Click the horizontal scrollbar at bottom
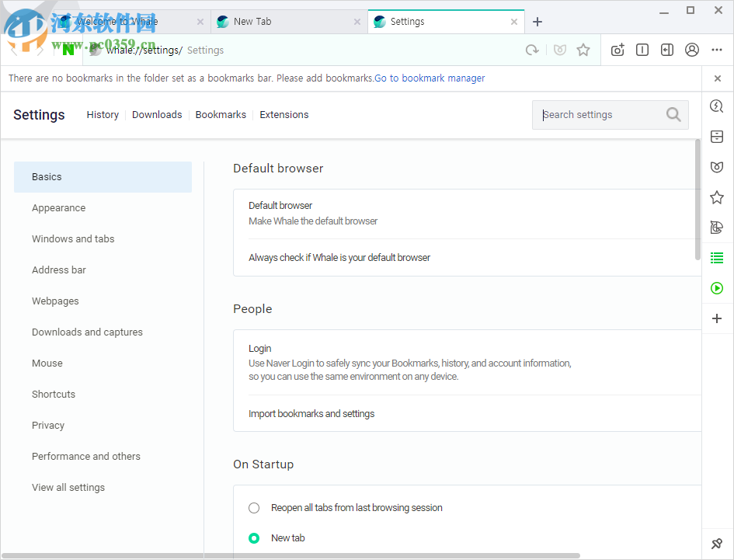734x560 pixels. (290, 556)
